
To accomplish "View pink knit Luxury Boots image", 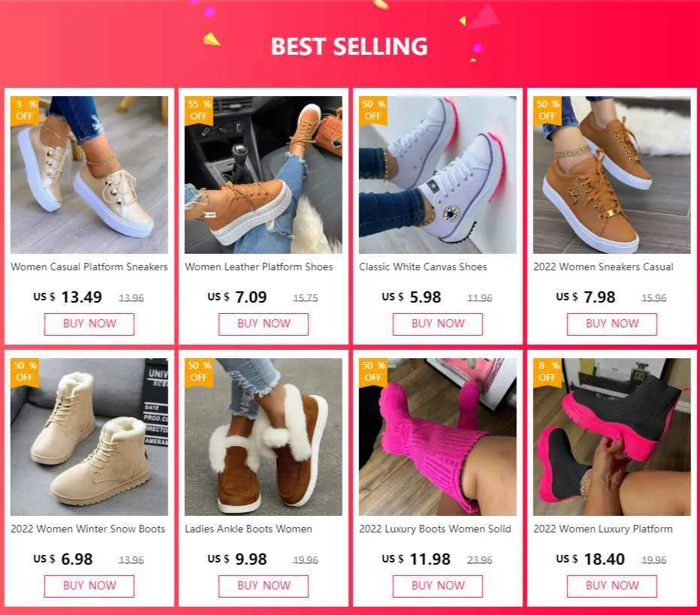I will [437, 437].
